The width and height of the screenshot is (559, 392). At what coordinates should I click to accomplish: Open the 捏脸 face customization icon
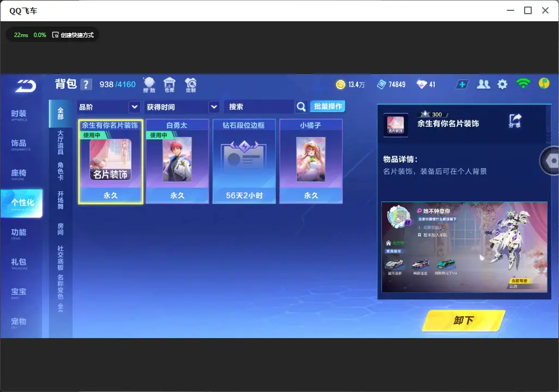pos(149,85)
